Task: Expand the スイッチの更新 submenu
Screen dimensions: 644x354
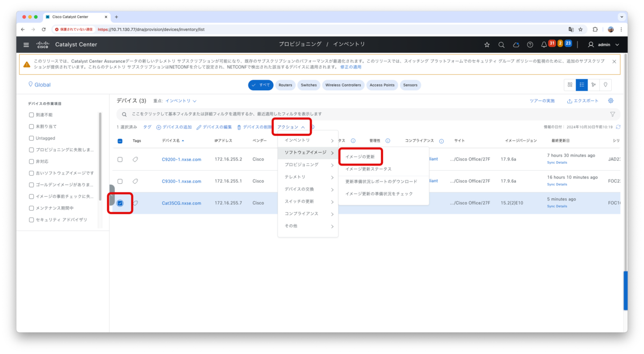Action: [x=308, y=201]
